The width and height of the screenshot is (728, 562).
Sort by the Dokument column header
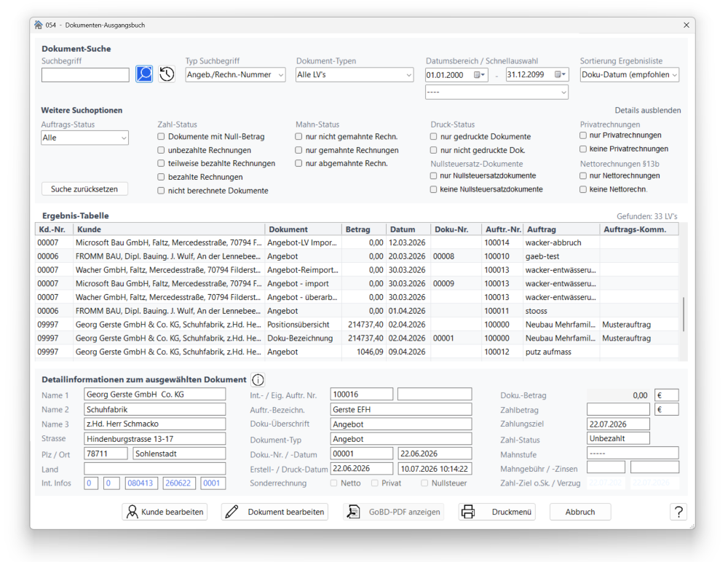click(303, 229)
